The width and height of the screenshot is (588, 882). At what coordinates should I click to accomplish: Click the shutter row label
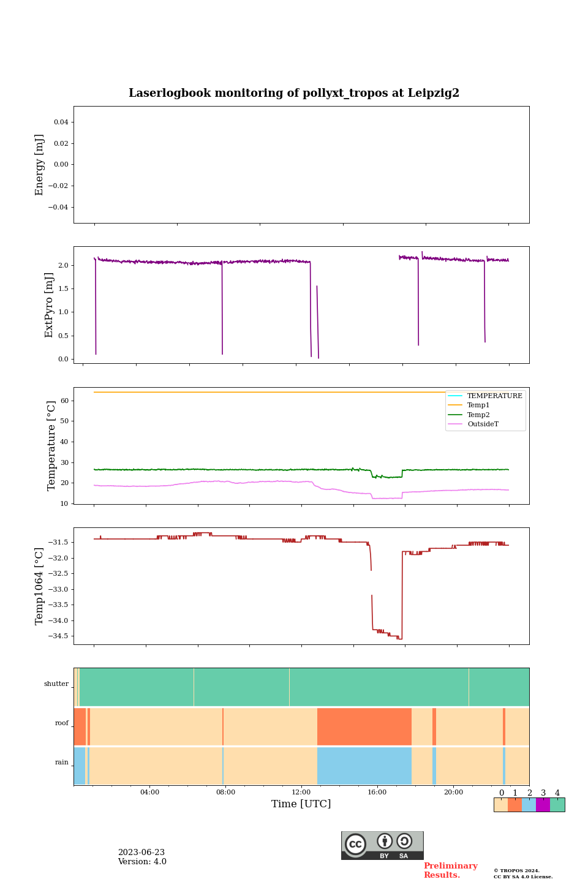(x=56, y=684)
